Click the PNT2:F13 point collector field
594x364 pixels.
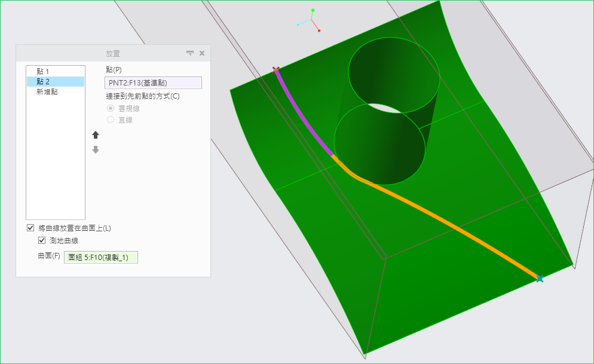(153, 83)
